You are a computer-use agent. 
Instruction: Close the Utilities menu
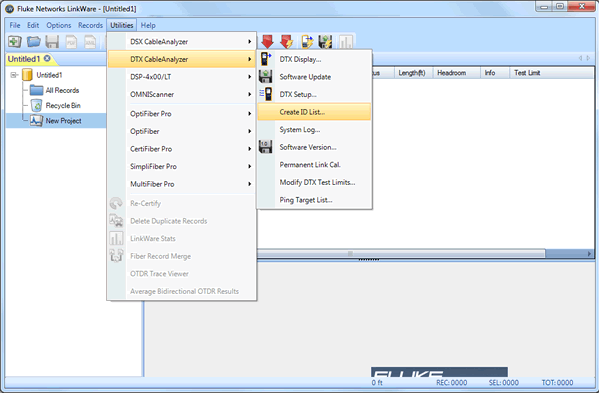(121, 25)
